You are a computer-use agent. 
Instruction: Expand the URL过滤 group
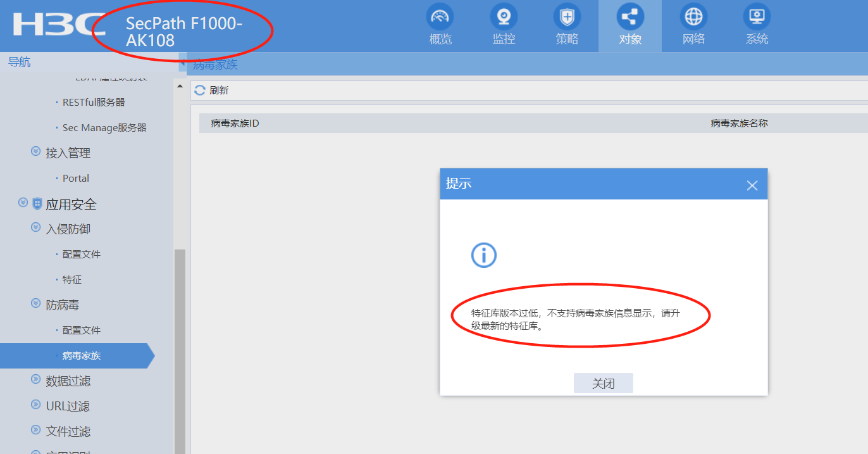(x=35, y=405)
